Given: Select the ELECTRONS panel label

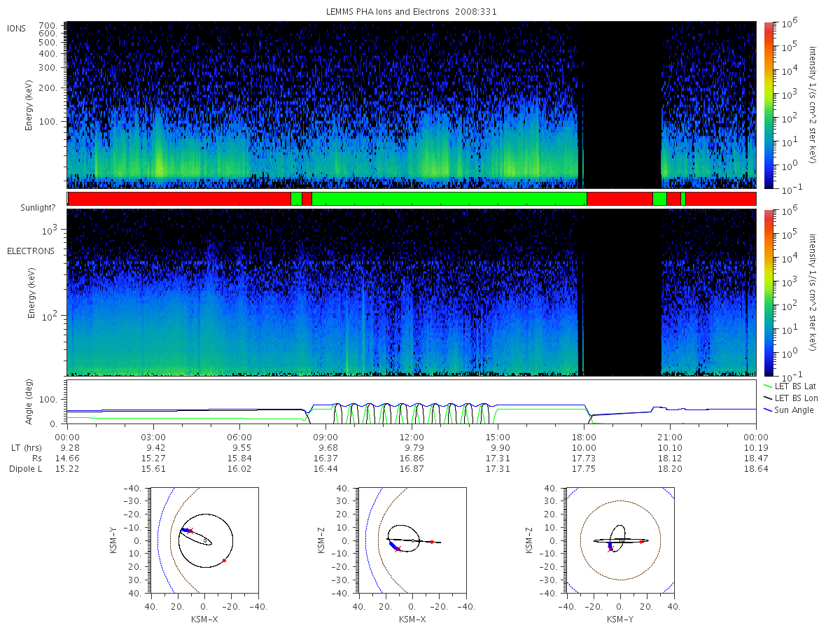Looking at the screenshot, I should tap(31, 251).
